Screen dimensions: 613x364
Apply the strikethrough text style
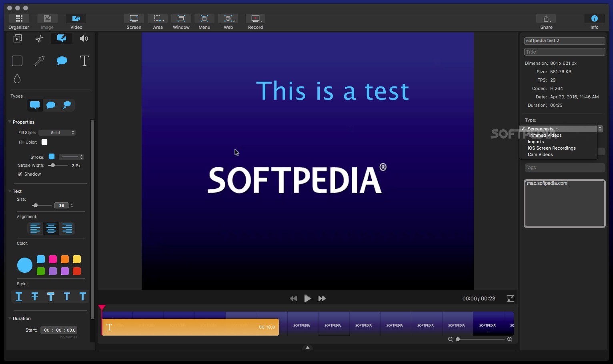point(35,296)
